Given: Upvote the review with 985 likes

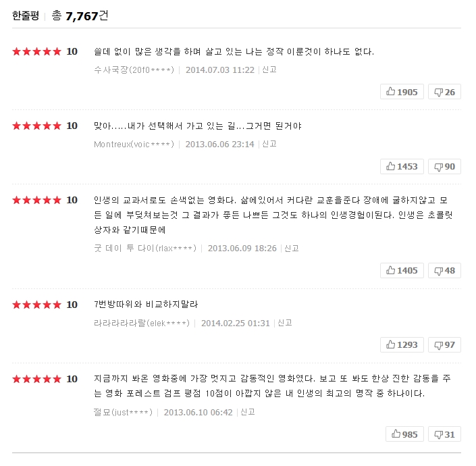Looking at the screenshot, I should pos(404,434).
